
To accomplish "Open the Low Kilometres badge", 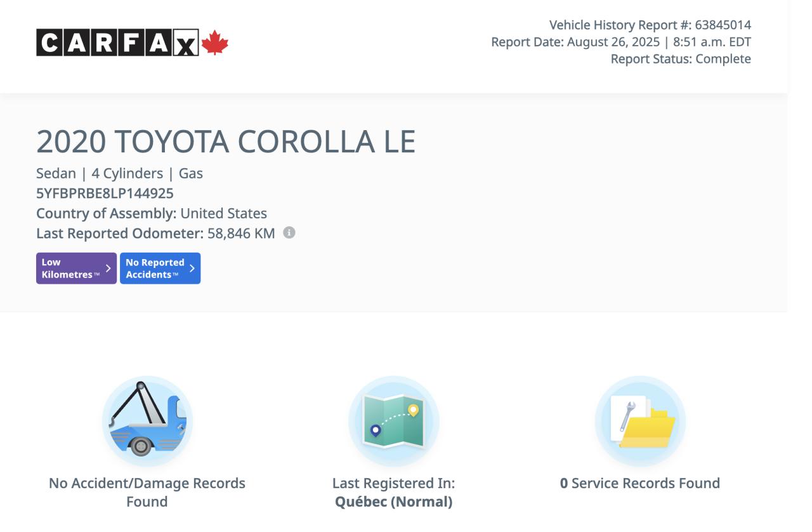I will (x=76, y=269).
